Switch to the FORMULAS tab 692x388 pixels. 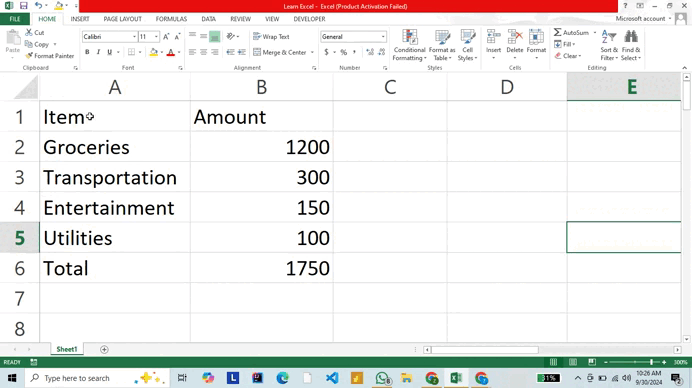click(x=171, y=19)
